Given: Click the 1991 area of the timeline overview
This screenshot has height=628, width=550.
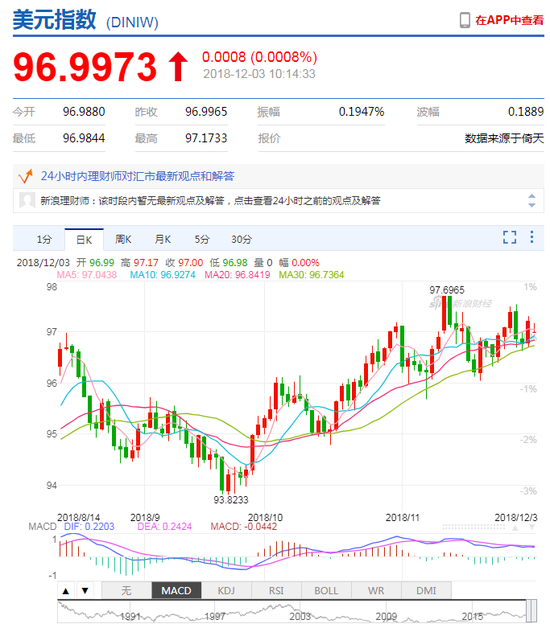Looking at the screenshot, I should tap(130, 616).
